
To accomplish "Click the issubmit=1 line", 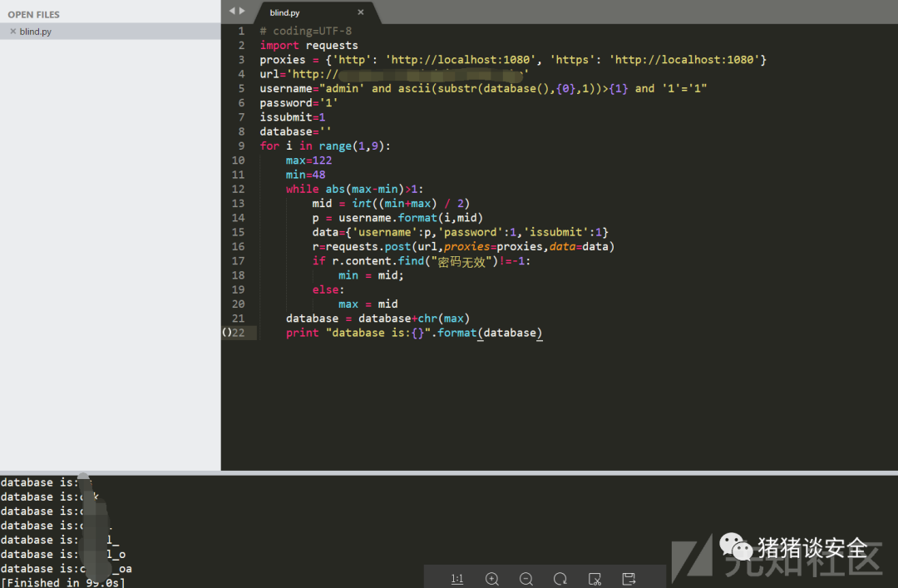I will [x=292, y=117].
